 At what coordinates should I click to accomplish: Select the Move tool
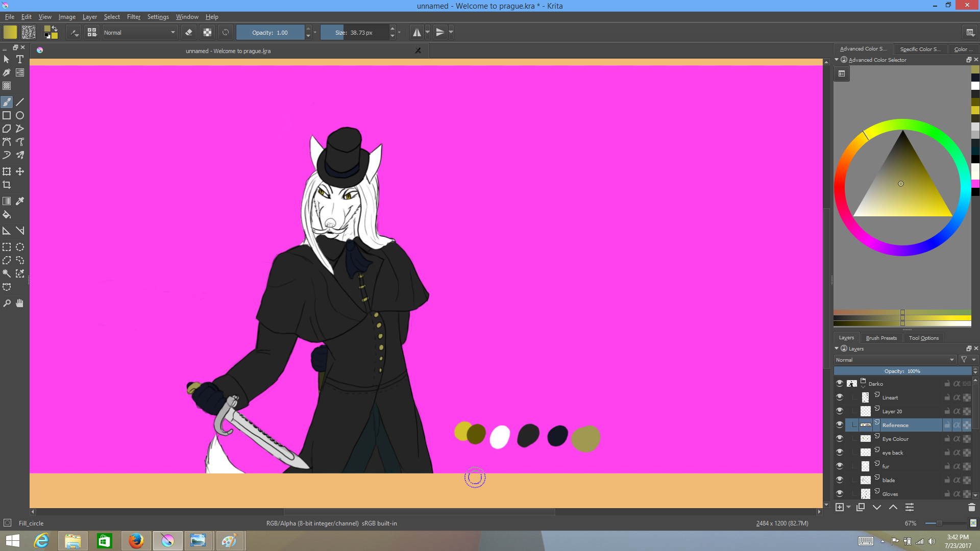20,171
